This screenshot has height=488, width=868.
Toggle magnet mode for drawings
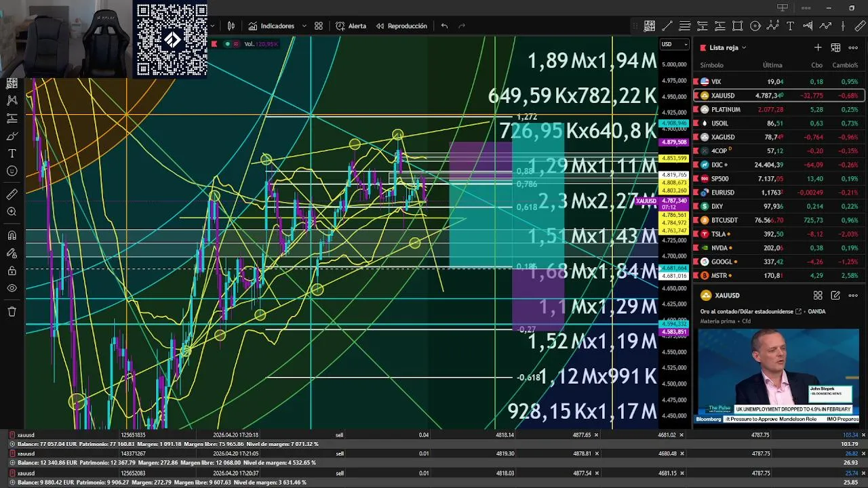[12, 236]
